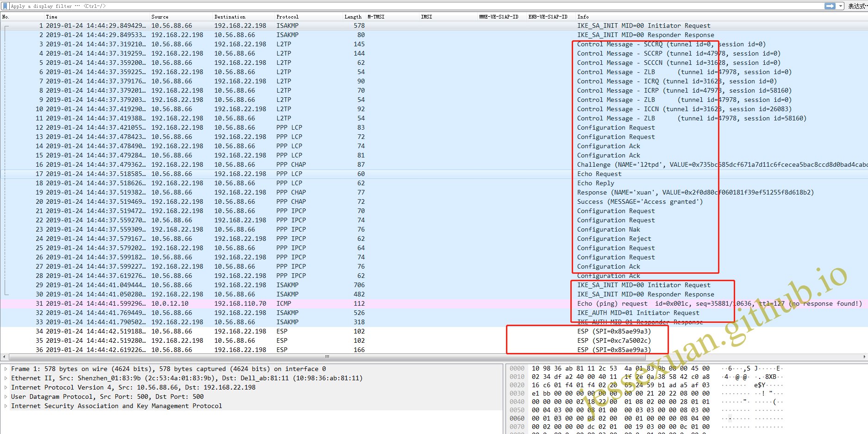This screenshot has width=868, height=434.
Task: Select packet 33 ISAKMP row with length 318
Action: (x=434, y=322)
